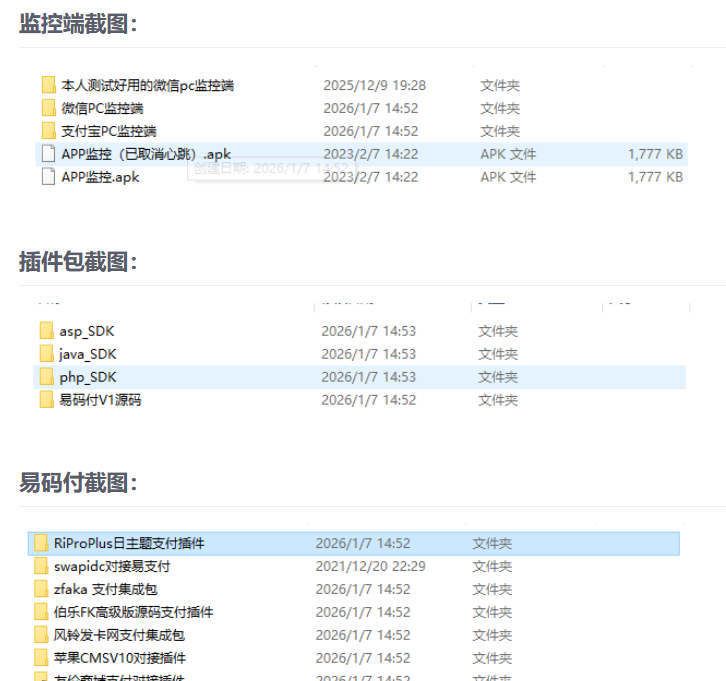Image resolution: width=726 pixels, height=681 pixels.
Task: Click folder icon of 本人测试好用的微信pc监控端
Action: (49, 85)
